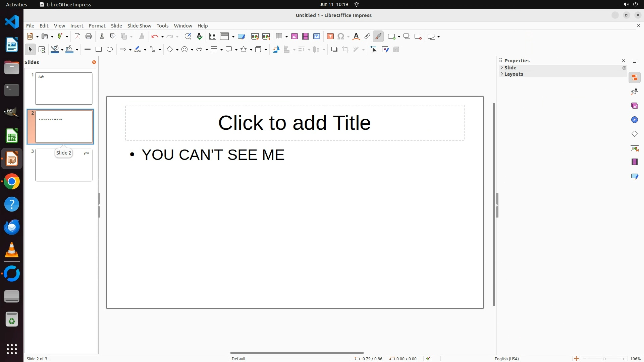Click the Export as PDF icon
The image size is (644, 362).
point(77,37)
